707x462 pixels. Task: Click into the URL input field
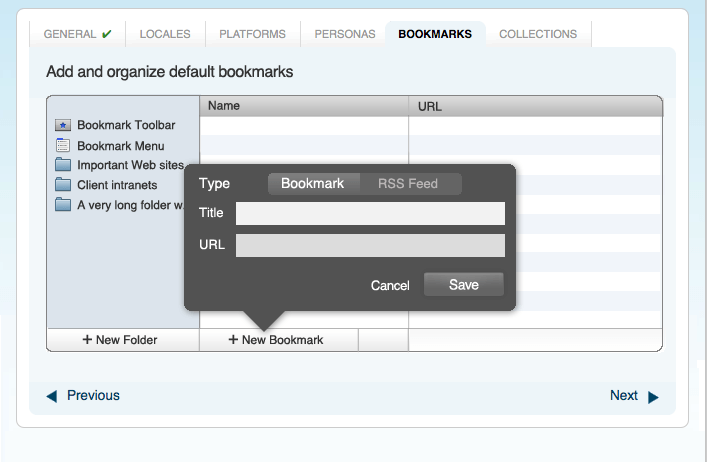(x=370, y=245)
